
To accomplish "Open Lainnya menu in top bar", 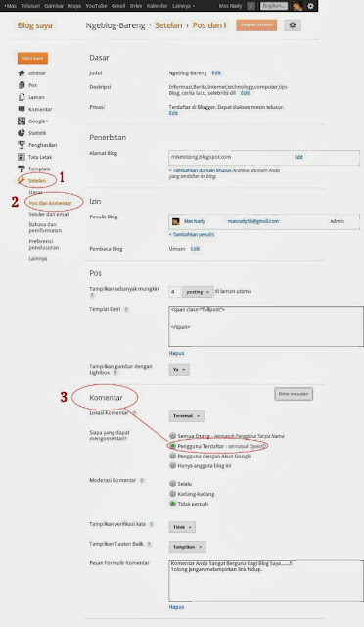I will (x=183, y=6).
